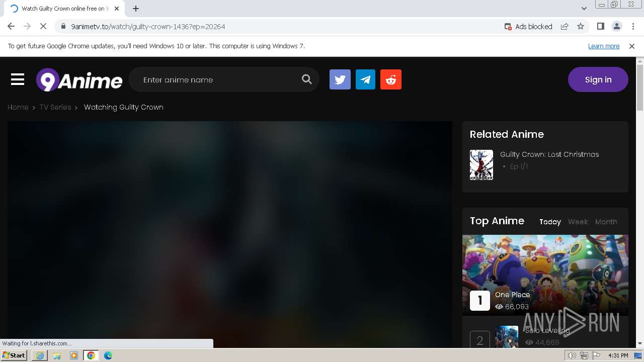The image size is (644, 362).
Task: Toggle Chrome side panel
Action: tap(600, 27)
